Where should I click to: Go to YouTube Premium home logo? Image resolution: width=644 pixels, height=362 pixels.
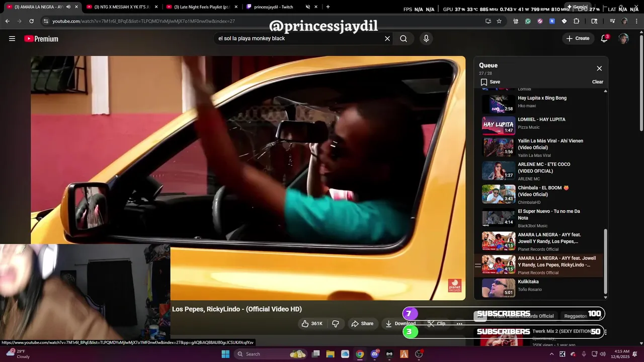[x=41, y=39]
